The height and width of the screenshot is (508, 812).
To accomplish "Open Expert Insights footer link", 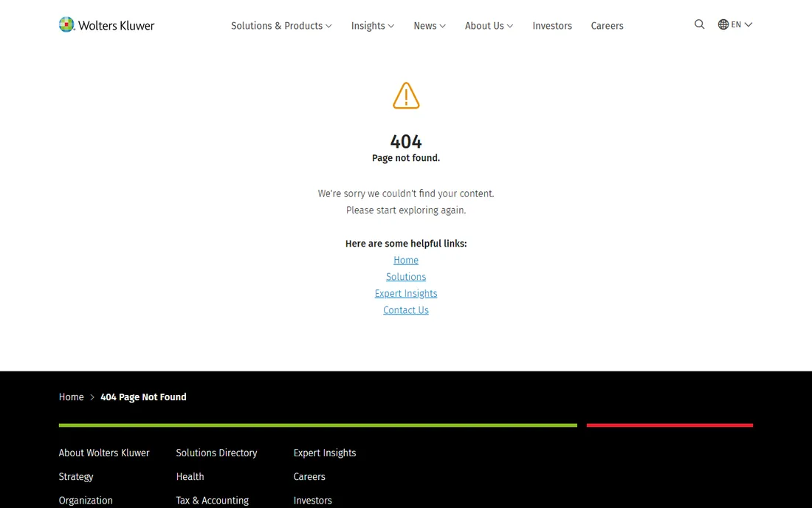I will point(325,453).
